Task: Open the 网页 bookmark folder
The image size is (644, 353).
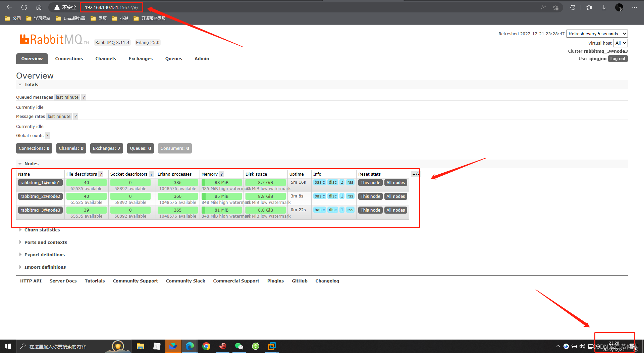Action: pyautogui.click(x=99, y=18)
